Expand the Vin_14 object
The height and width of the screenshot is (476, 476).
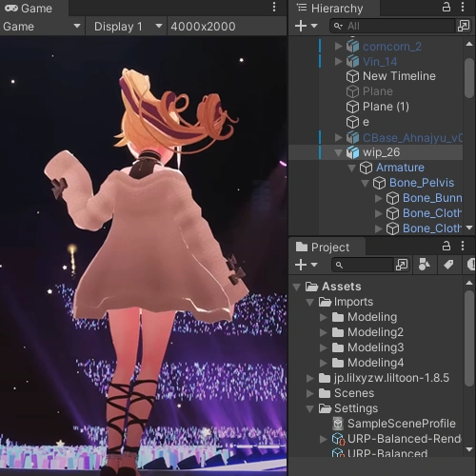(338, 61)
